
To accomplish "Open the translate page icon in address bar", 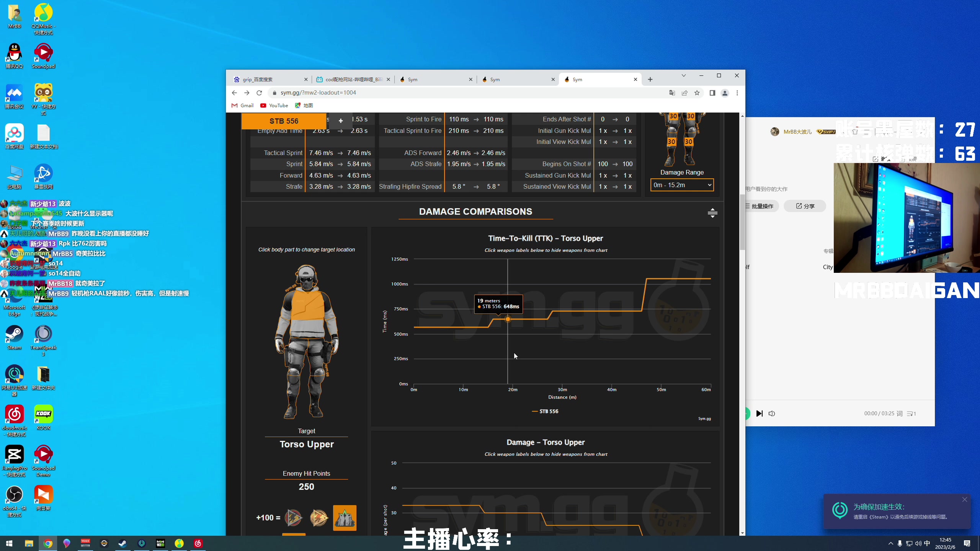I will click(x=672, y=93).
